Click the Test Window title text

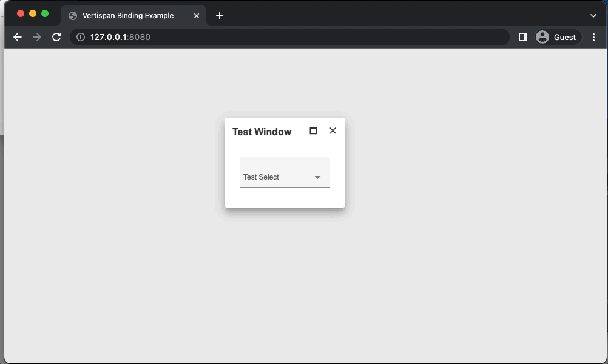(262, 132)
